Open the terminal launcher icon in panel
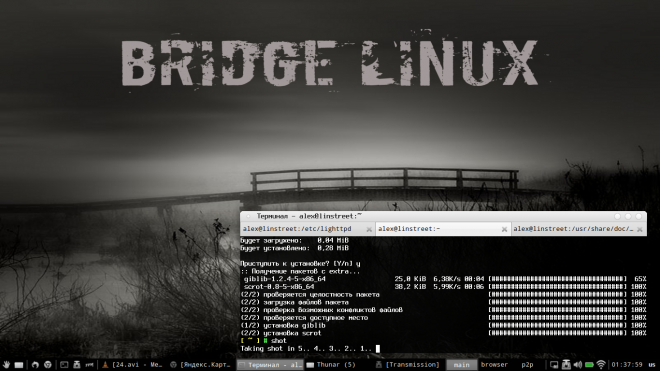660x371 pixels. (x=64, y=365)
